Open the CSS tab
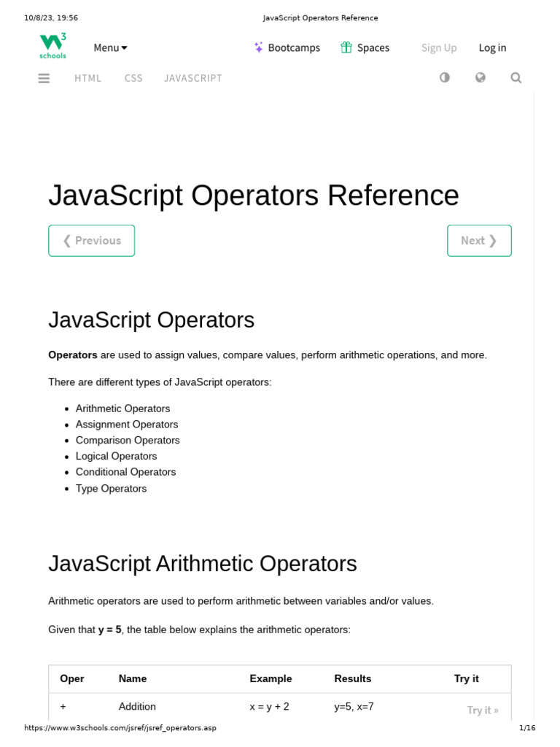The width and height of the screenshot is (560, 747). pyautogui.click(x=133, y=78)
